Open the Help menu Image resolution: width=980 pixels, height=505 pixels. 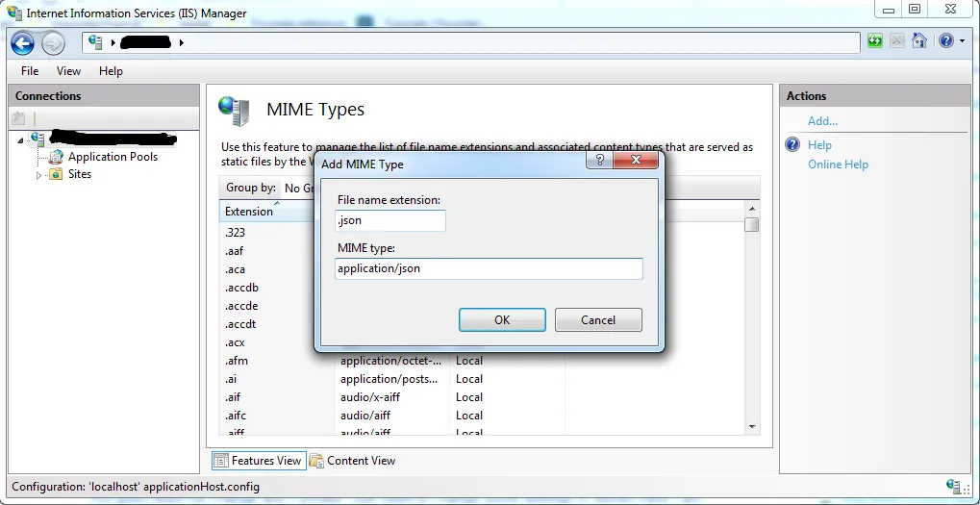pos(111,70)
